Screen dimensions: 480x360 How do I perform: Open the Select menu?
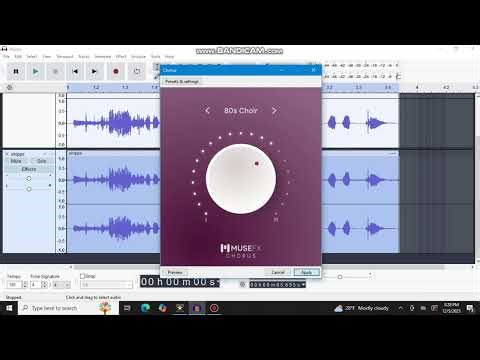[x=32, y=56]
